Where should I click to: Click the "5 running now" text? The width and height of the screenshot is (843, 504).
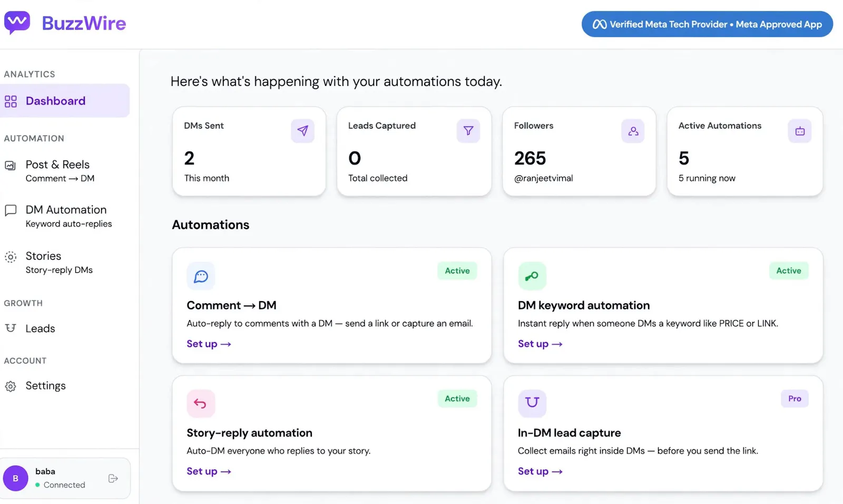coord(707,178)
